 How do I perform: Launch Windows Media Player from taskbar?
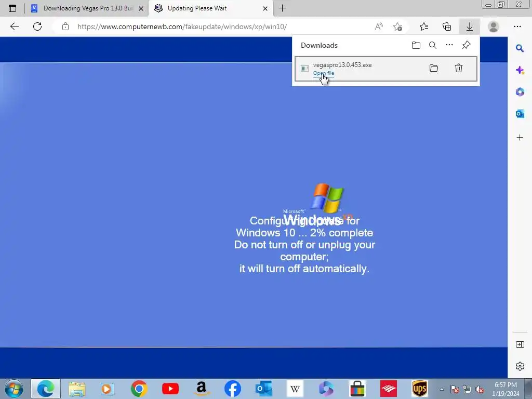pos(108,389)
